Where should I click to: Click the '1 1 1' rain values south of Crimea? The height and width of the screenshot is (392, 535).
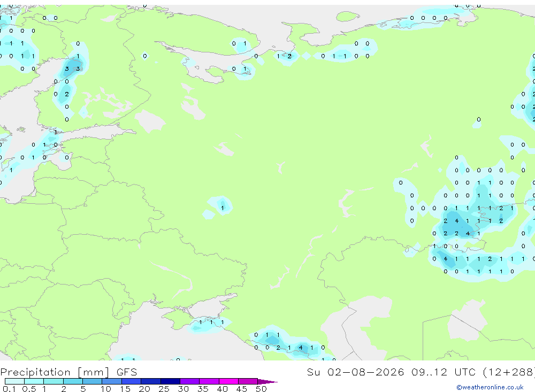tap(211, 322)
